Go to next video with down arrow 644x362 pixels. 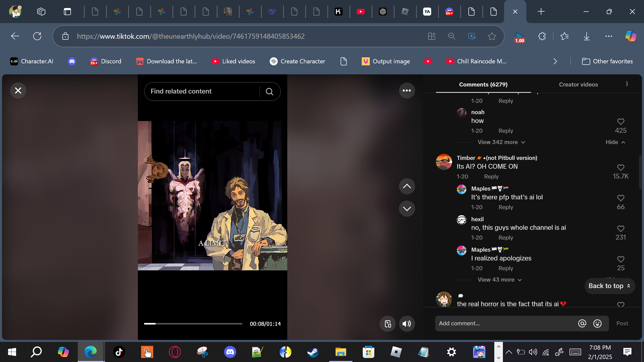click(407, 209)
